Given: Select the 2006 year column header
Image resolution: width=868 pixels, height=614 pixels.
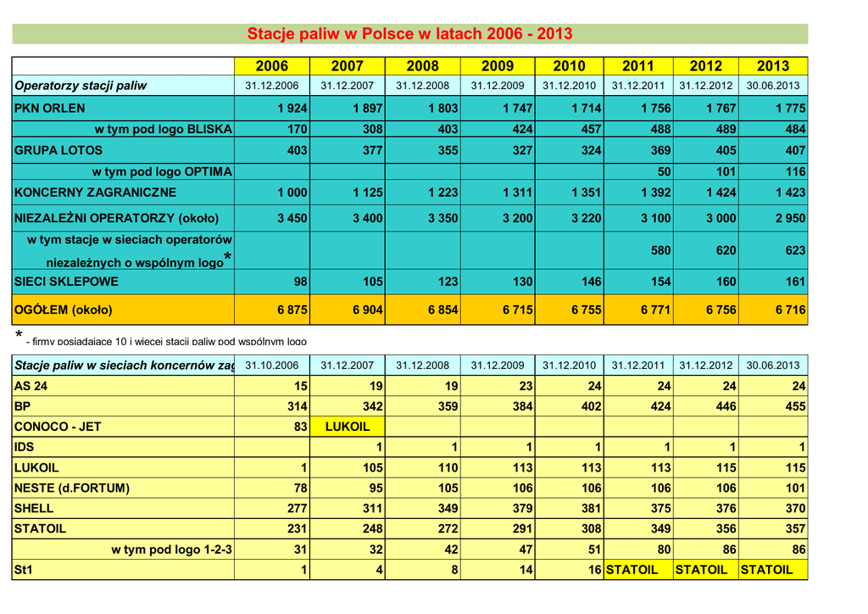Looking at the screenshot, I should (x=271, y=66).
